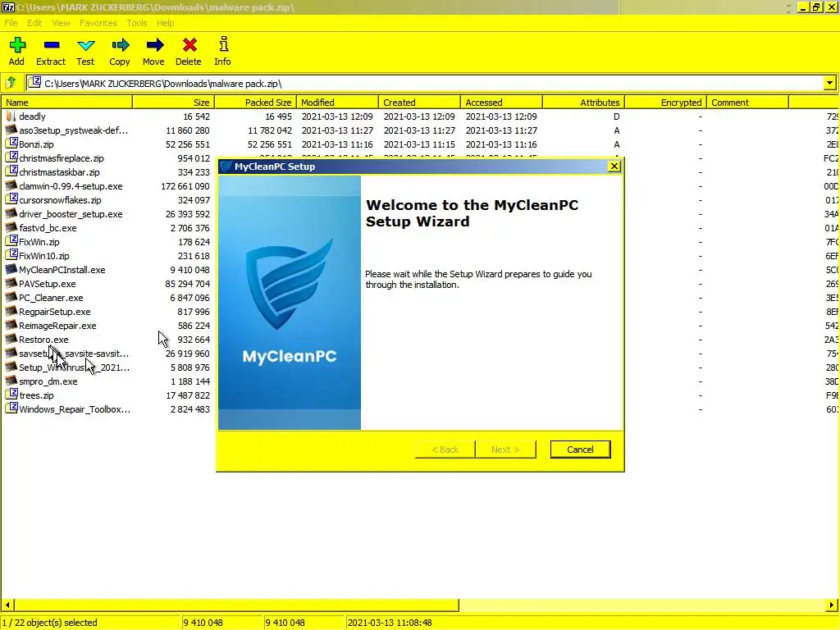Select the christmasfireplace.zip file icon
Screen dimensions: 840x630
coord(11,158)
